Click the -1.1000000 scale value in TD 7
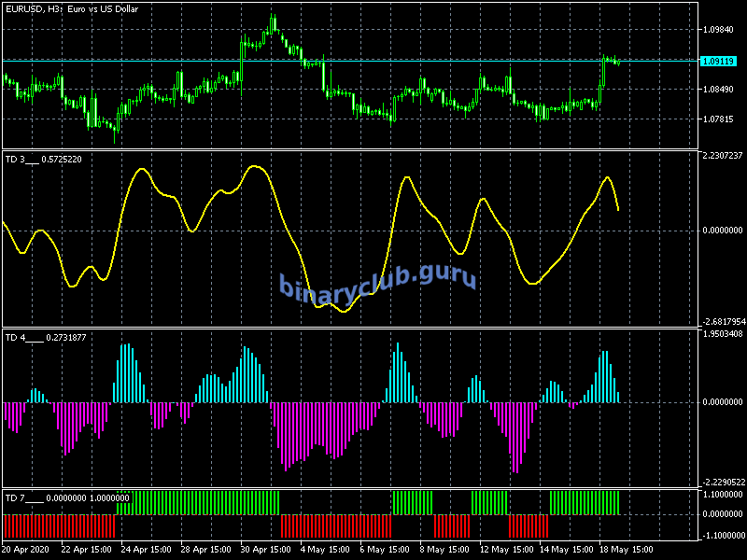This screenshot has height=560, width=747. [x=722, y=535]
